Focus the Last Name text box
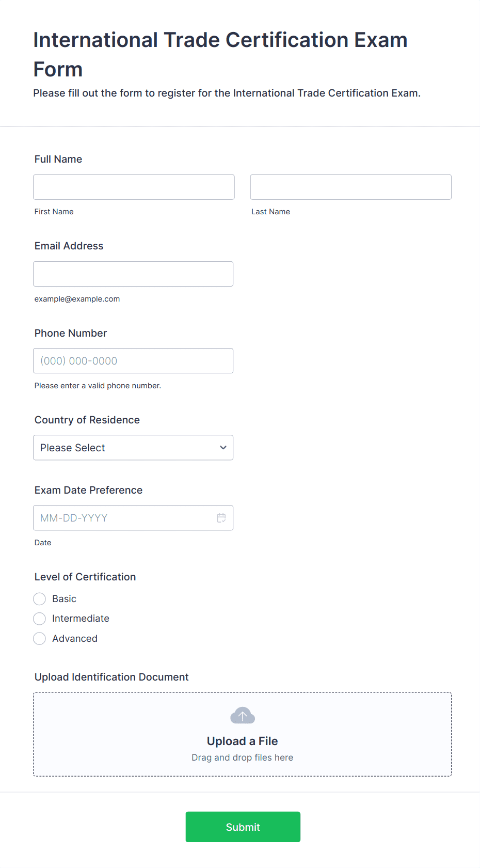Screen dimensions: 480x868 (x=351, y=187)
